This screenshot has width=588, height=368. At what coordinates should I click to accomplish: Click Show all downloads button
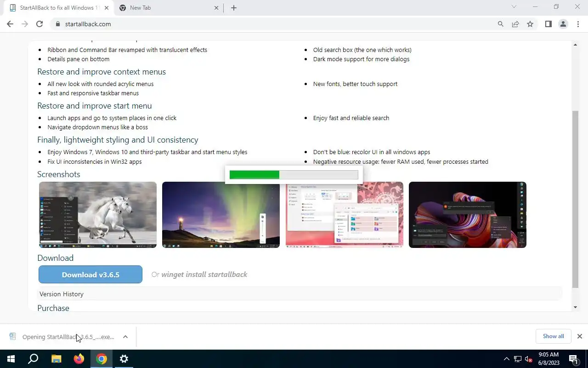(x=553, y=336)
